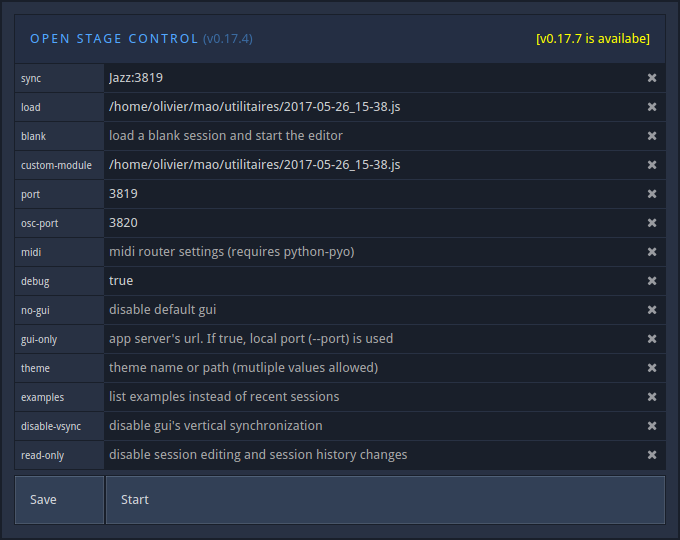Remove the debug setting with its X icon

[x=652, y=281]
